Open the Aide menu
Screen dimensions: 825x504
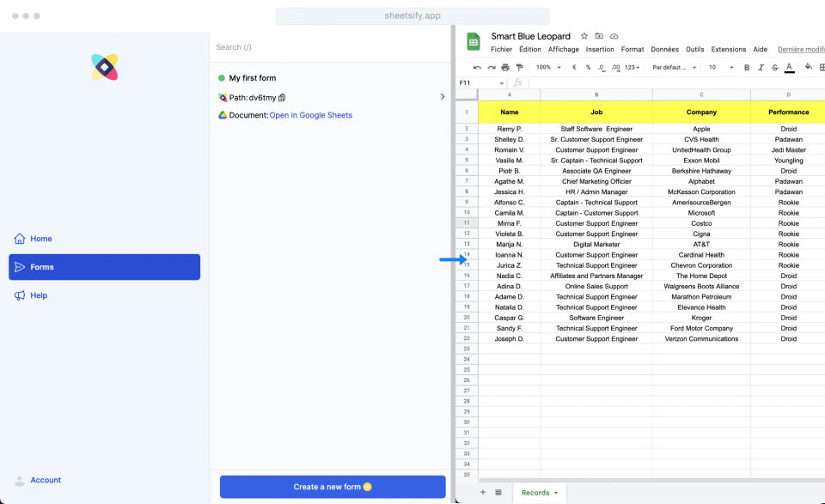tap(760, 50)
